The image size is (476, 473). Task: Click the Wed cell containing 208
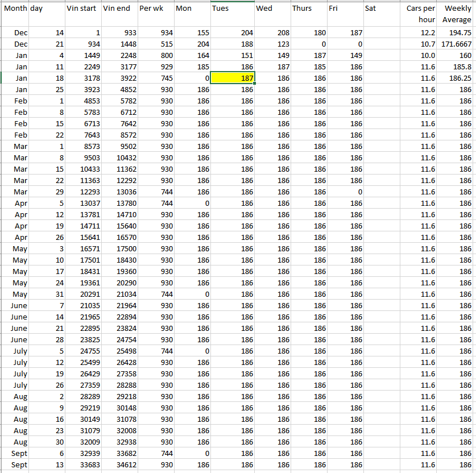tap(272, 33)
